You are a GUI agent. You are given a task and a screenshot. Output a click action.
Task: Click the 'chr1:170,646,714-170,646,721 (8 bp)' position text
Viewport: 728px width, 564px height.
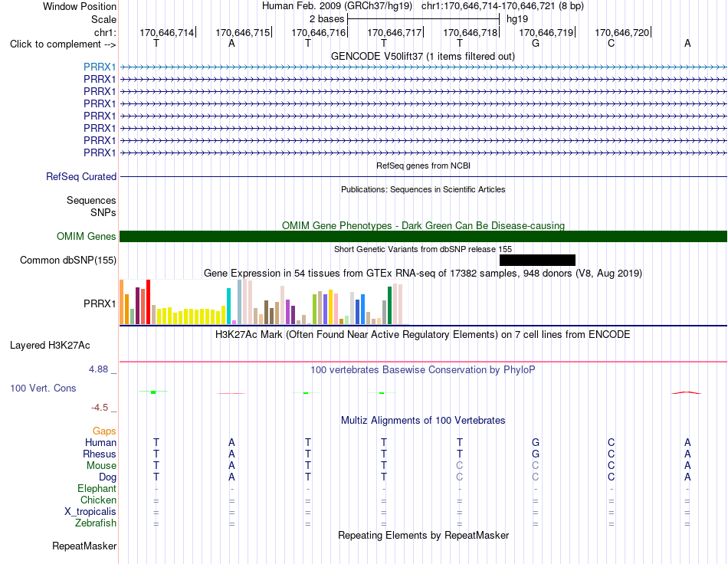(503, 6)
